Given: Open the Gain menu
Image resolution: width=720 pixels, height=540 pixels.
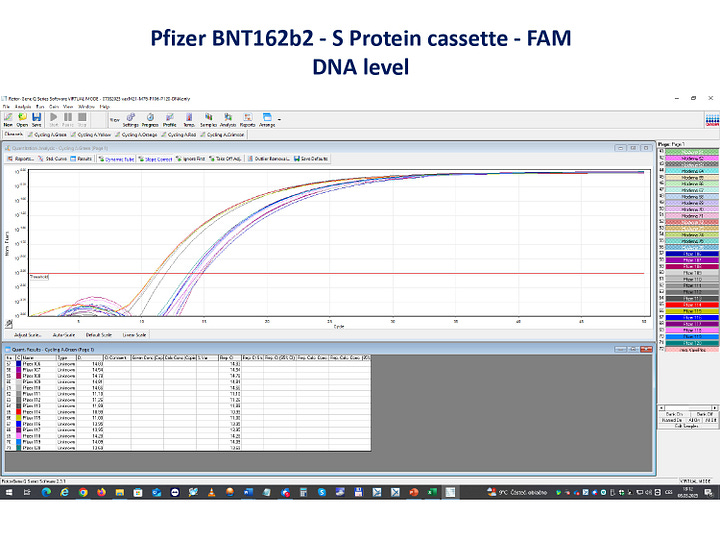Looking at the screenshot, I should (54, 107).
